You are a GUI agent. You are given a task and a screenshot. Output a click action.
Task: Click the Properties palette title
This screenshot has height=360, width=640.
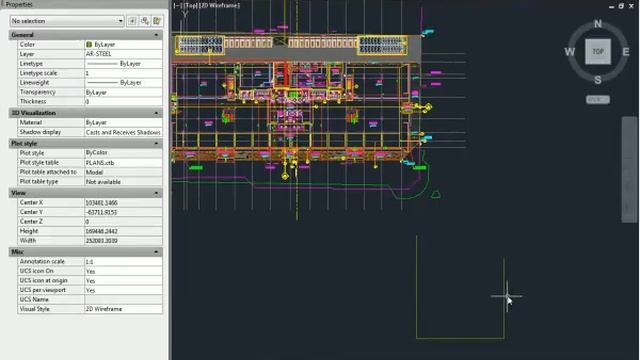19,4
